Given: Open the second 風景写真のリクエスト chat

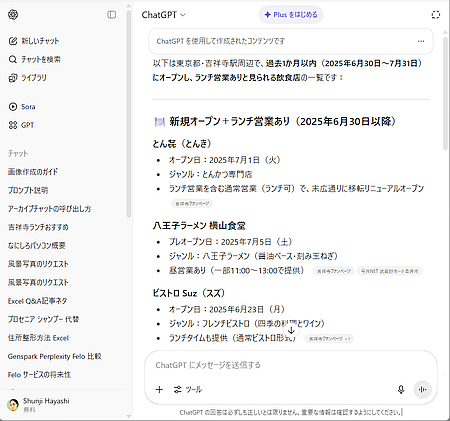Looking at the screenshot, I should click(x=38, y=283).
